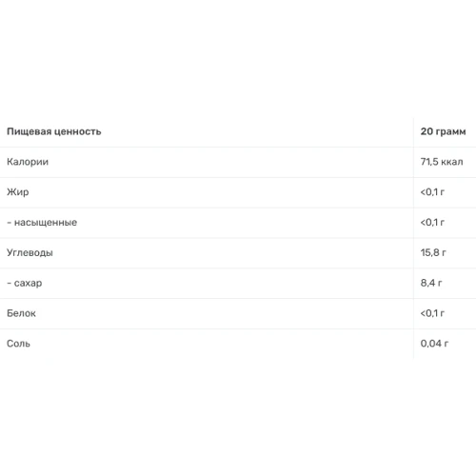Click the '- насыщенные' row label
476x476 pixels.
pos(42,223)
